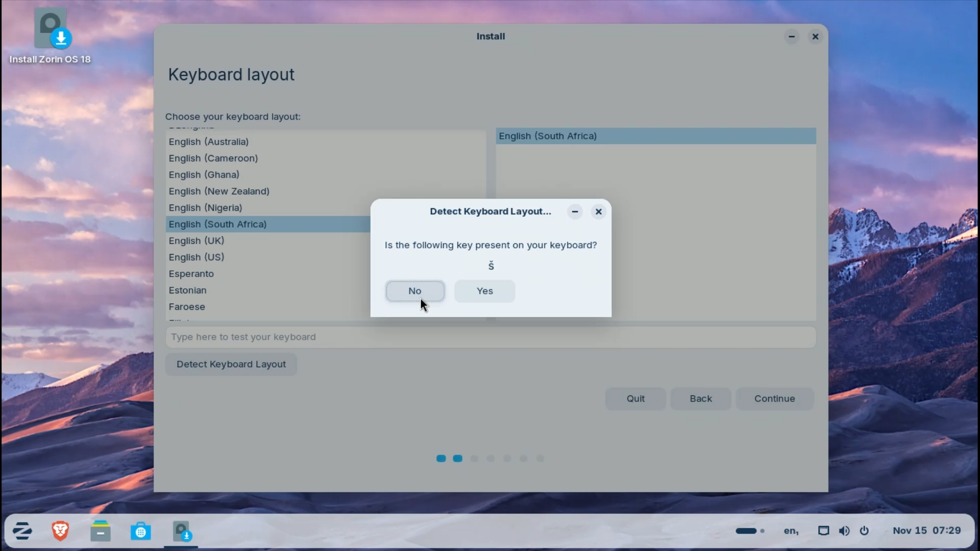Minimize the Detect Keyboard Layout dialog

click(575, 211)
